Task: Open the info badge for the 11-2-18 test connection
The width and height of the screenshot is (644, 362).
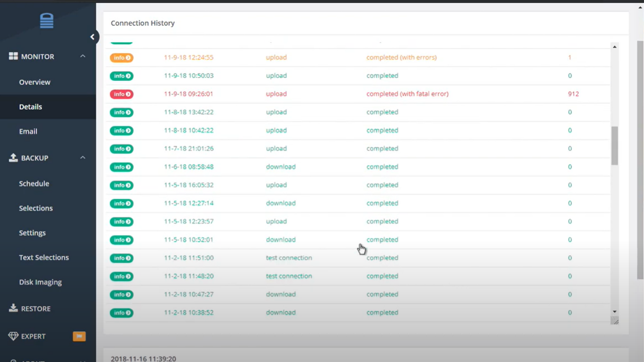Action: point(121,258)
